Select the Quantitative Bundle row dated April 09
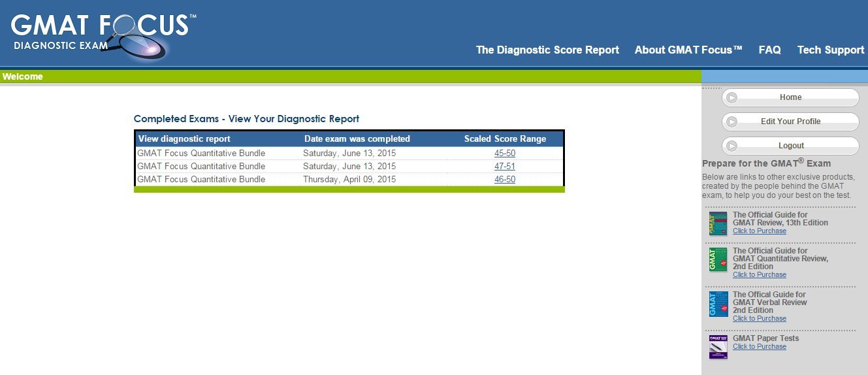Viewport: 868px width, 375px height. [349, 179]
